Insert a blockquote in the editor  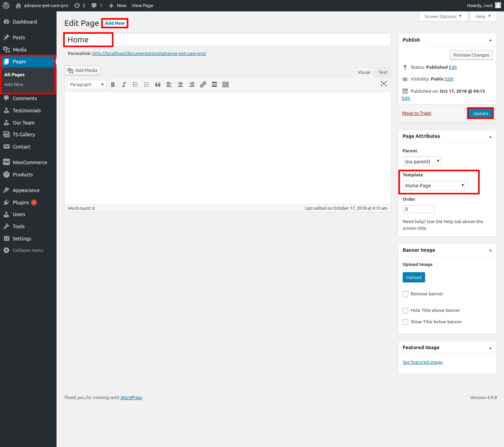(x=158, y=84)
